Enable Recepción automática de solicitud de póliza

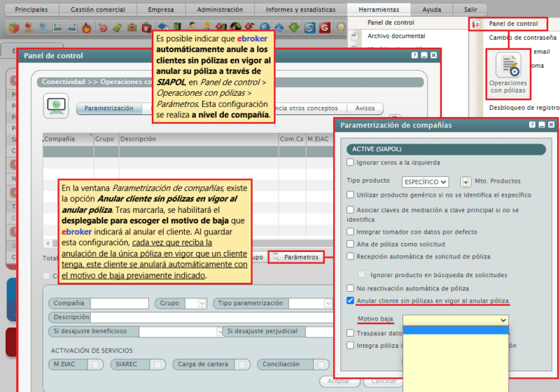pyautogui.click(x=351, y=256)
